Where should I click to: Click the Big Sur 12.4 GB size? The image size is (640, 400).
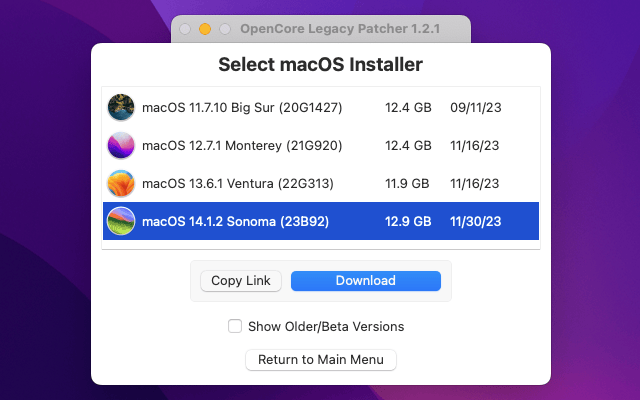tap(408, 107)
